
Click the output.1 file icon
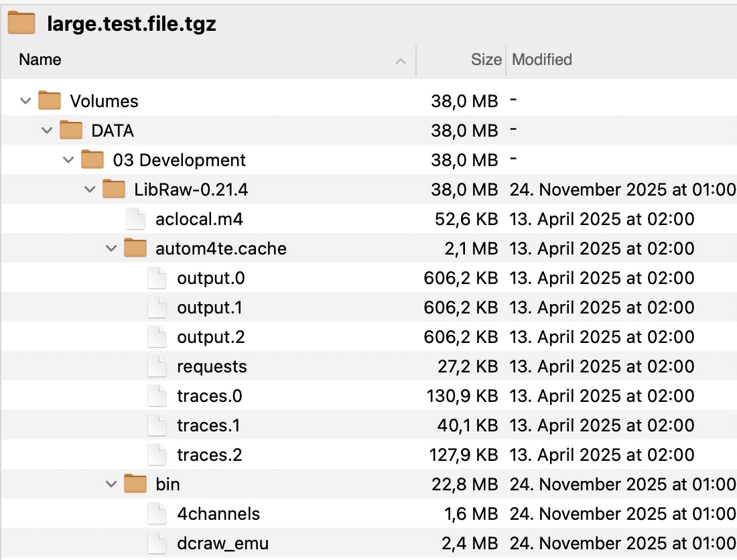click(157, 307)
